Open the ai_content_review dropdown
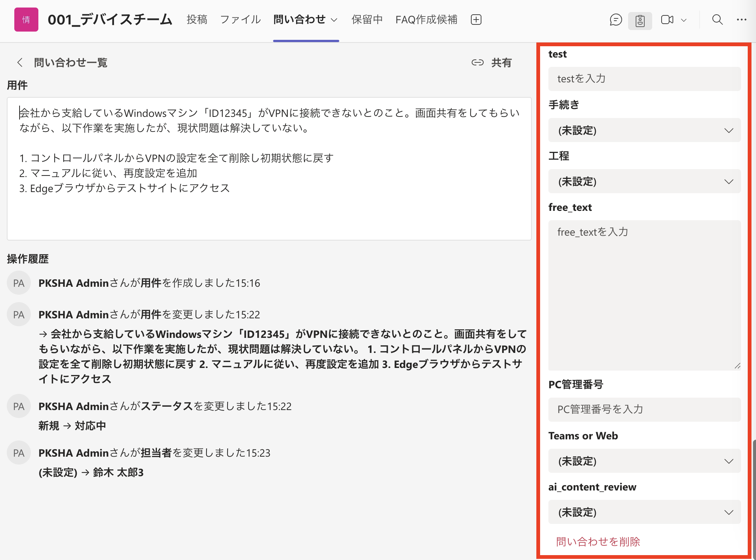This screenshot has height=560, width=756. (644, 512)
